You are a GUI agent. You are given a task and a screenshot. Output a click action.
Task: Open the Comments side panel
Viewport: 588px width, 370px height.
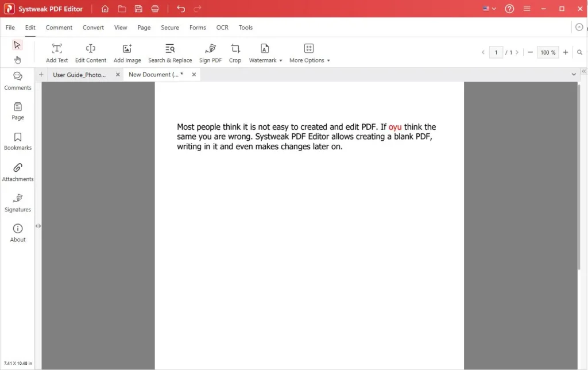tap(18, 81)
